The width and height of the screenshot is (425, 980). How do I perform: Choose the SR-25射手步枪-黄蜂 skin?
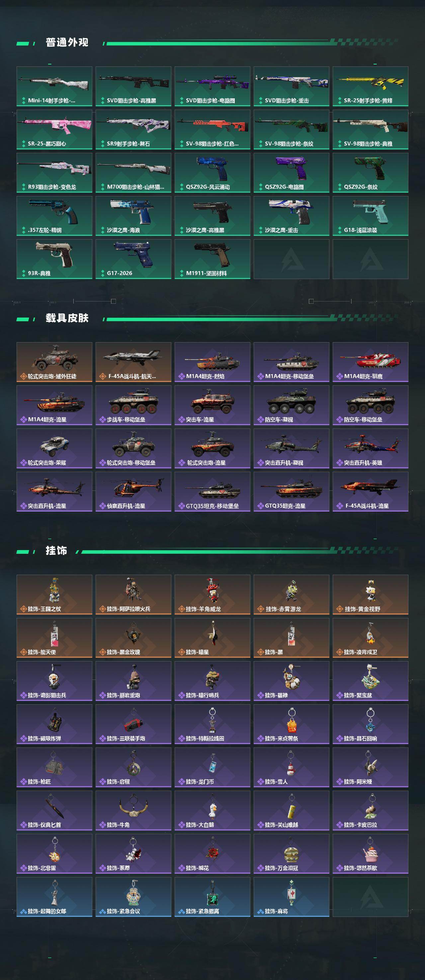pyautogui.click(x=371, y=86)
